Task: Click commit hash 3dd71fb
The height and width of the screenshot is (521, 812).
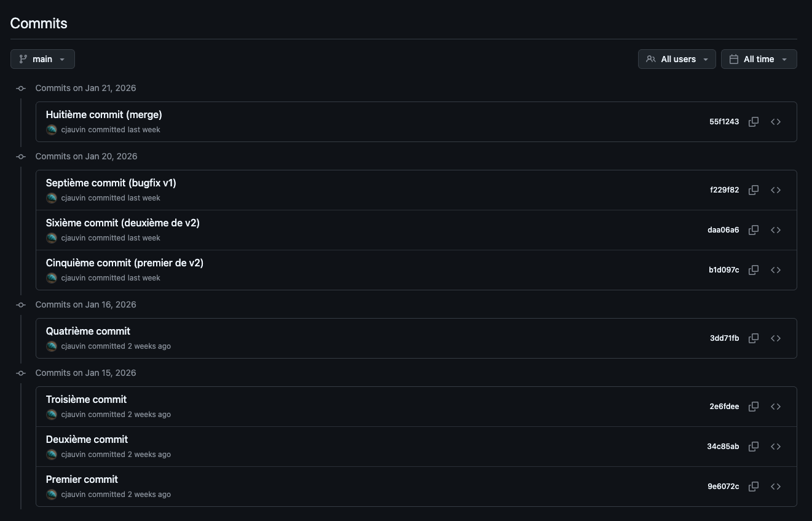Action: (x=724, y=338)
